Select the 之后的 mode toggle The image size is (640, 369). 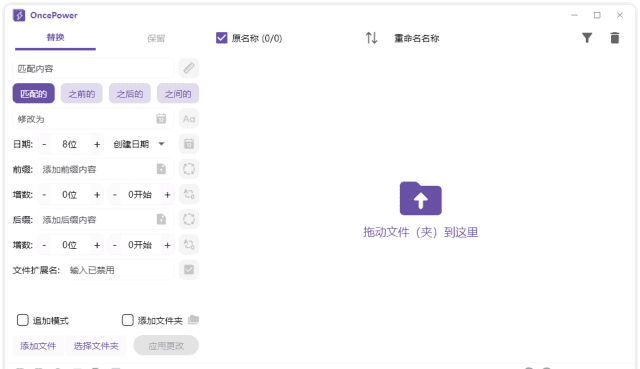tap(130, 94)
